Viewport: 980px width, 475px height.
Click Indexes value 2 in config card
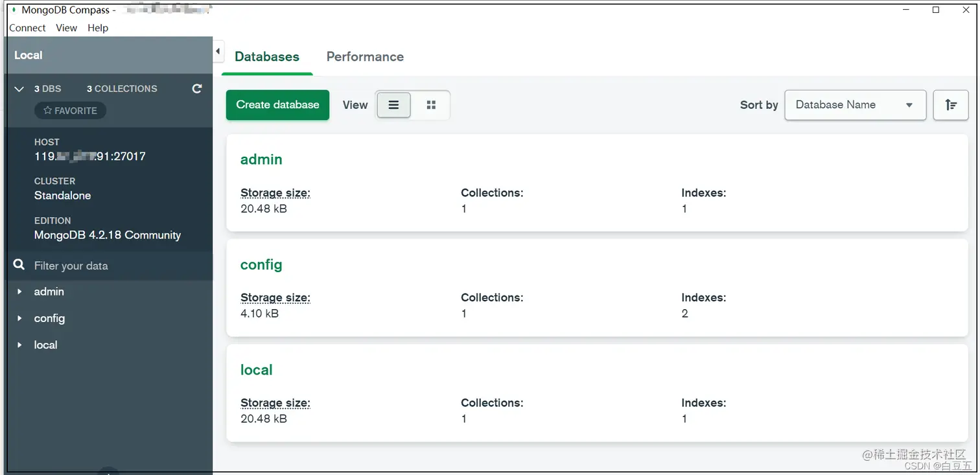(685, 314)
